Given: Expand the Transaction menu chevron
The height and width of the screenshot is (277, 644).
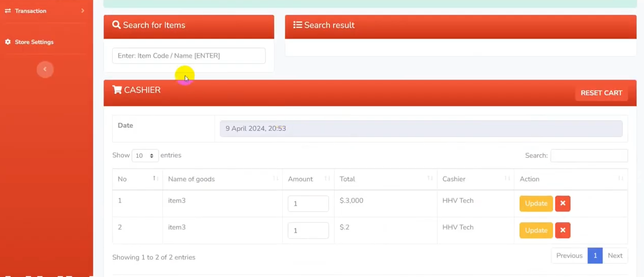Looking at the screenshot, I should 82,11.
